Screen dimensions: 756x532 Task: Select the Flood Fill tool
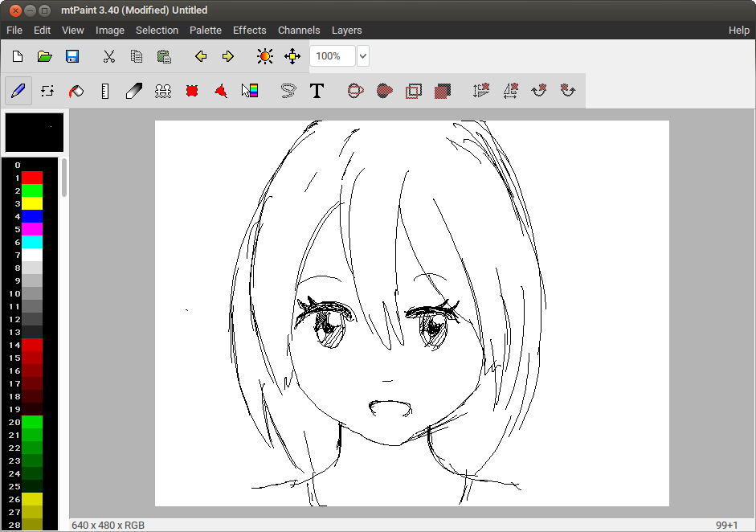76,90
